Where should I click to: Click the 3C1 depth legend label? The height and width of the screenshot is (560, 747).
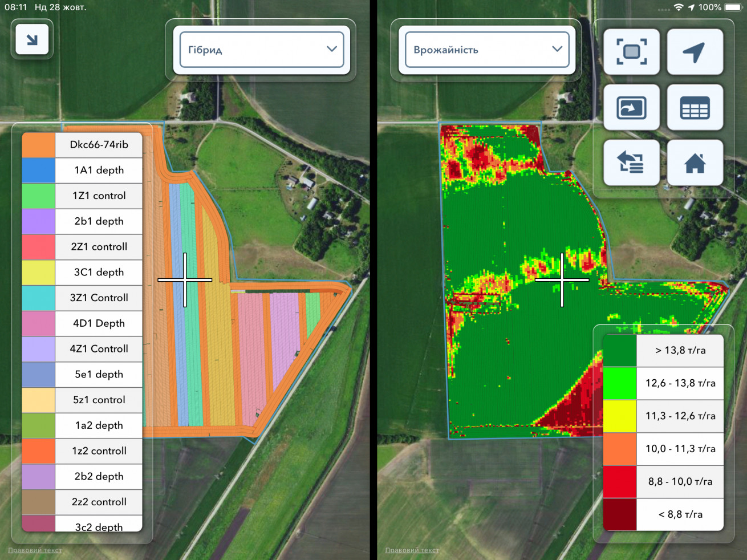(99, 273)
